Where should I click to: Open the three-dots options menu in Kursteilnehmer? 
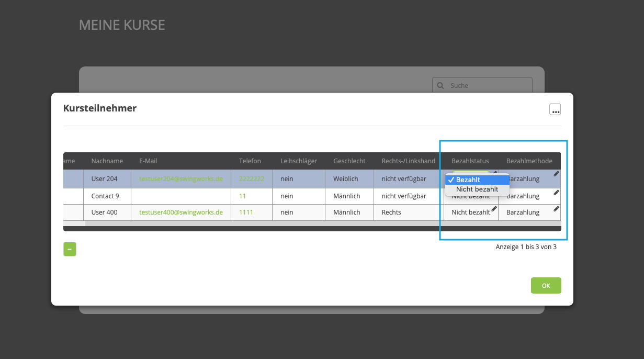(555, 109)
